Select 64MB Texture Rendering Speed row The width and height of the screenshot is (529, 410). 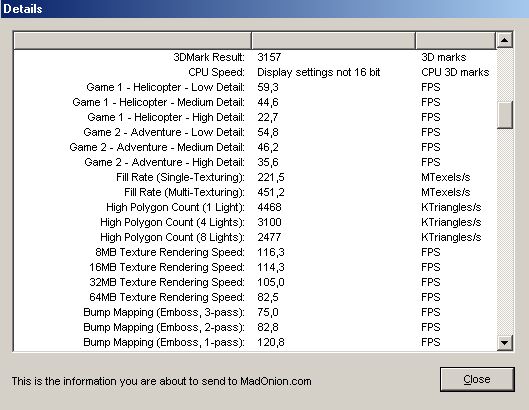[255, 297]
